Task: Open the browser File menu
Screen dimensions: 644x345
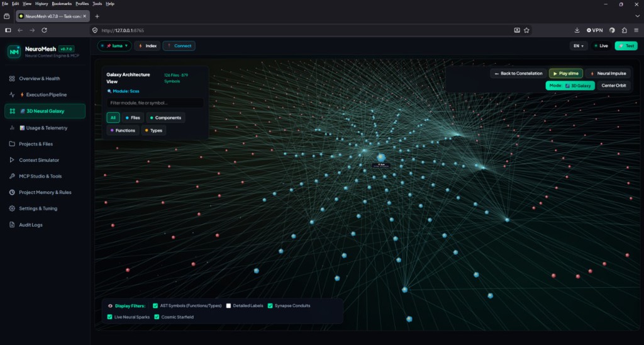Action: pyautogui.click(x=5, y=4)
